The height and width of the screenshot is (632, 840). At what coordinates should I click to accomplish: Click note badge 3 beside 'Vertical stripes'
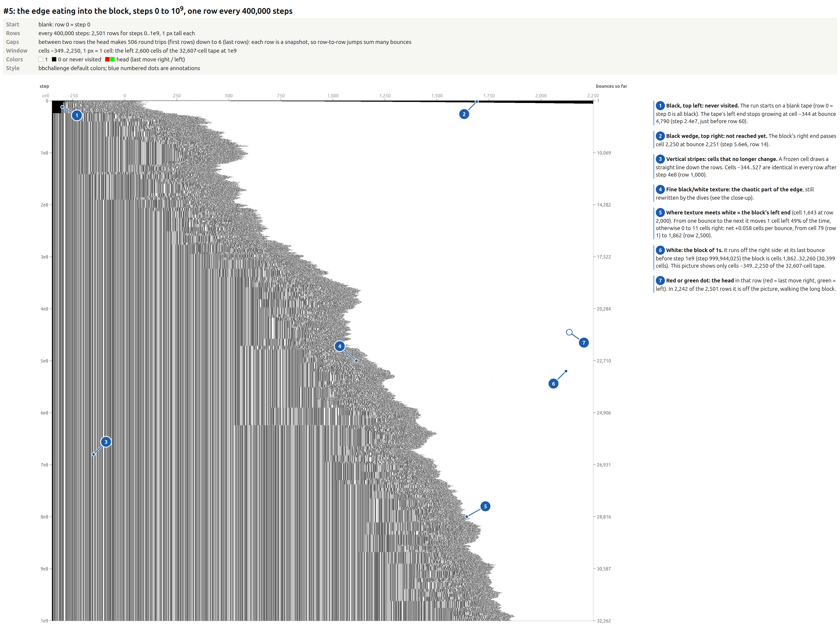pos(660,159)
